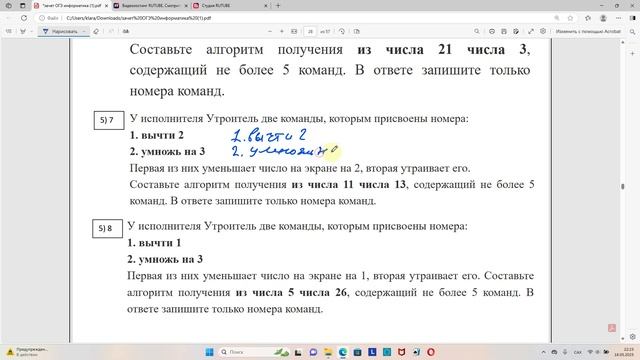640x360 pixels.
Task: Open PDF find search icon
Action: pos(476,31)
